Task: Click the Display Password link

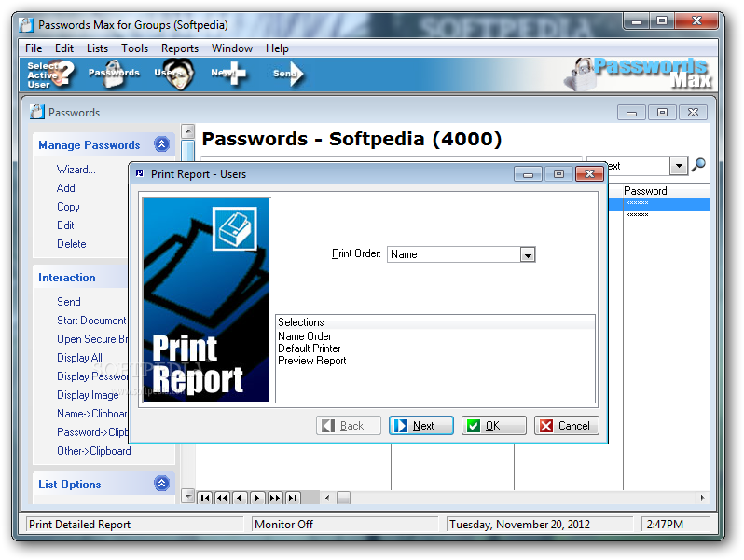Action: pyautogui.click(x=92, y=376)
